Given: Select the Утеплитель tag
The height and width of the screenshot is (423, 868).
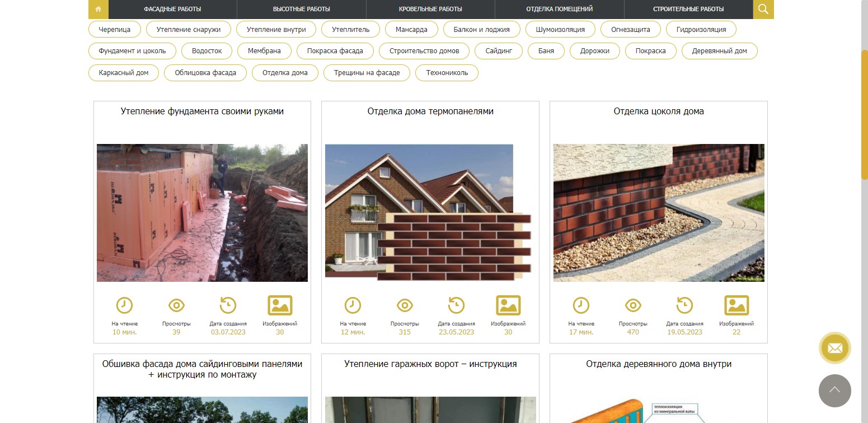Looking at the screenshot, I should pos(350,29).
